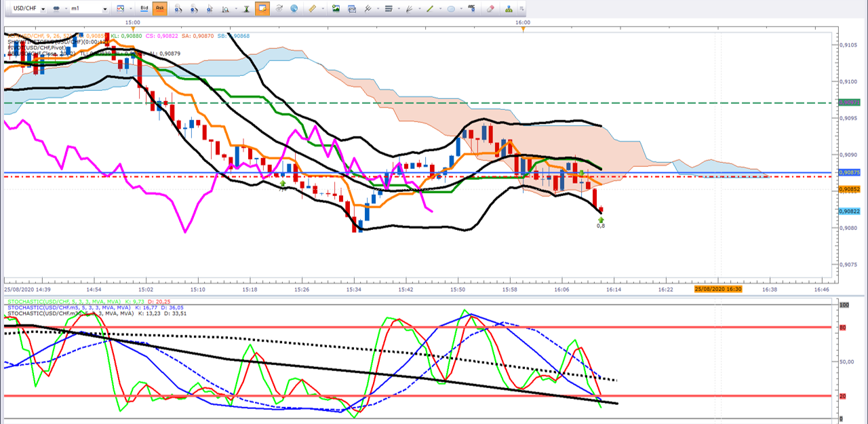Expand the ellipse shape dropdown arrow
868x424 pixels.
pyautogui.click(x=461, y=9)
